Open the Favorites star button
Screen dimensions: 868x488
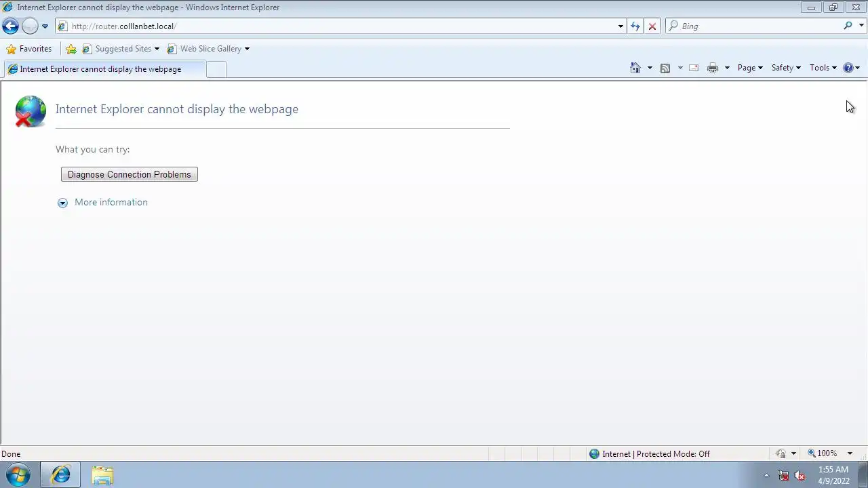click(x=28, y=49)
